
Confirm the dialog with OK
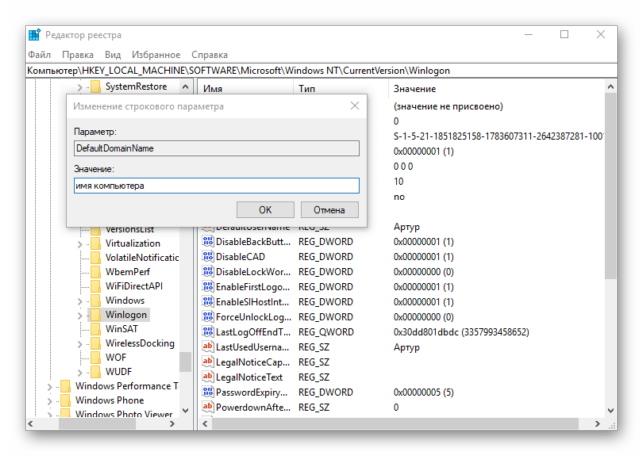tap(265, 210)
